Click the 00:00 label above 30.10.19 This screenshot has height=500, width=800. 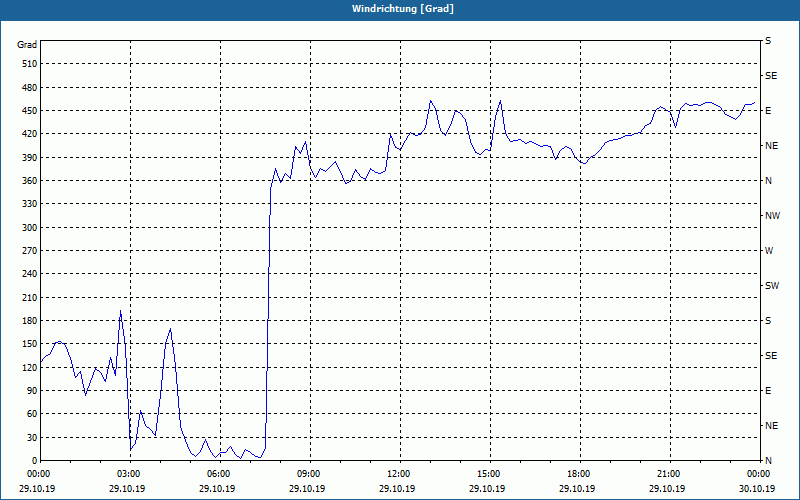(757, 474)
